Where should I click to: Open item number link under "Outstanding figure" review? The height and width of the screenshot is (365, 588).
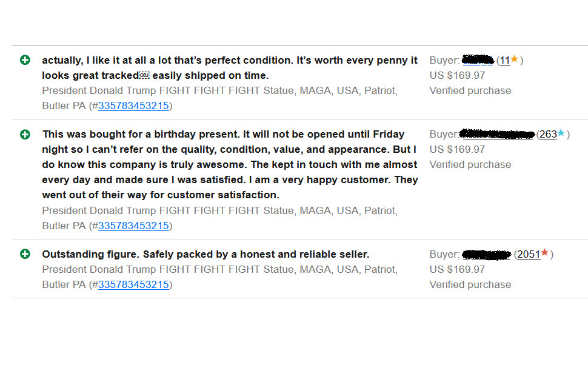[133, 285]
